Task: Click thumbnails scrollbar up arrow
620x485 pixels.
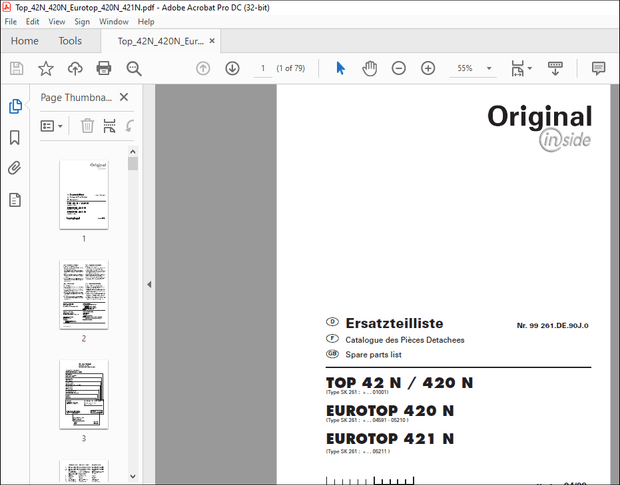Action: [133, 152]
